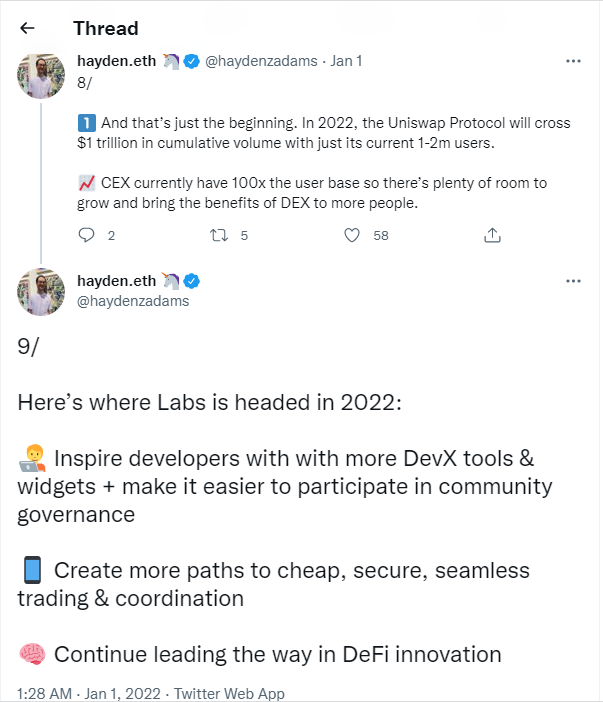Share the 8/ tweet
Image resolution: width=603 pixels, height=702 pixels.
pyautogui.click(x=492, y=235)
